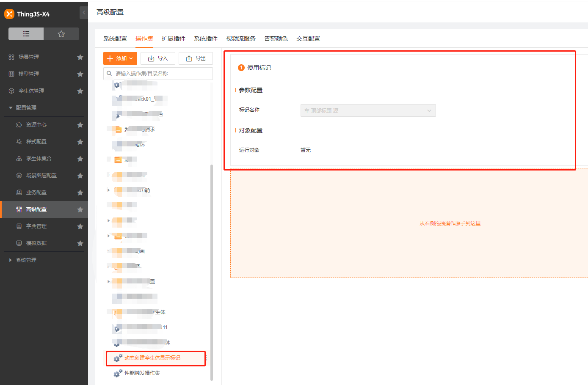Image resolution: width=588 pixels, height=385 pixels.
Task: Open 资源中心 in the sidebar
Action: point(36,125)
